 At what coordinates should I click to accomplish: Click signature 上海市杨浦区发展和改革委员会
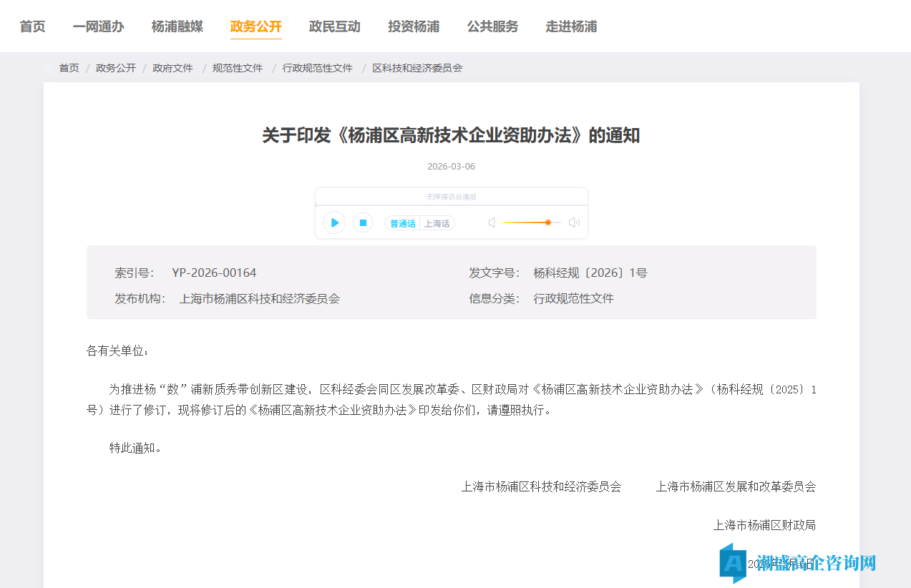[x=736, y=486]
